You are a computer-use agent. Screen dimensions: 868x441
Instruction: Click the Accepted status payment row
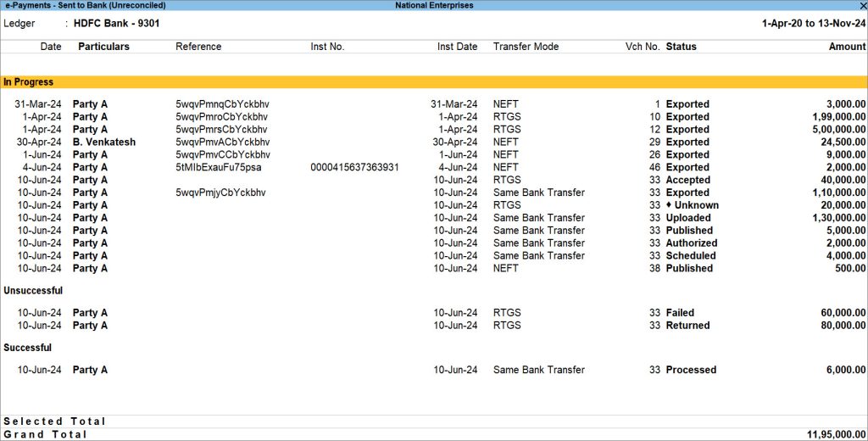(687, 180)
